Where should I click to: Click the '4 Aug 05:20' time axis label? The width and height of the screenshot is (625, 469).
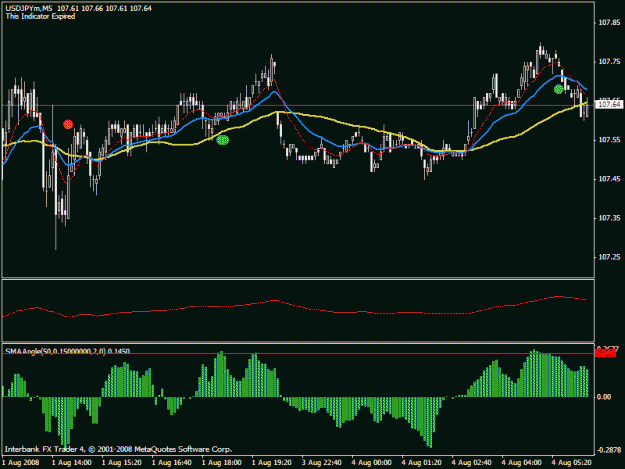click(x=572, y=463)
